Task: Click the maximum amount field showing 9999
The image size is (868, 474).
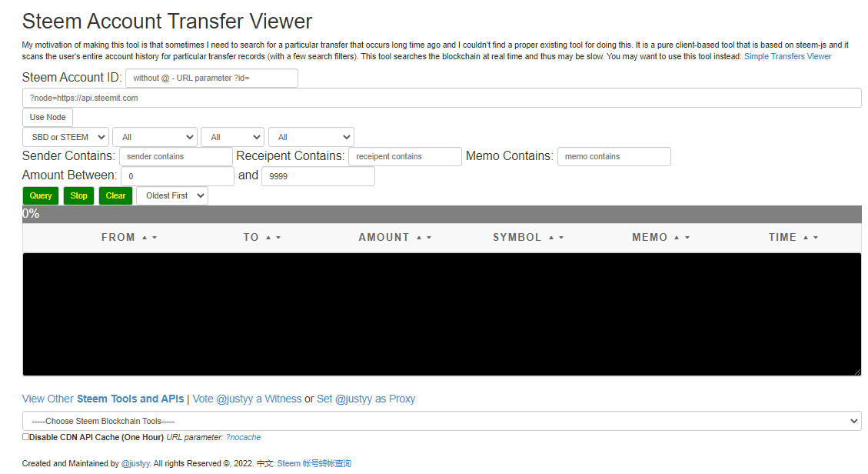Action: (318, 176)
